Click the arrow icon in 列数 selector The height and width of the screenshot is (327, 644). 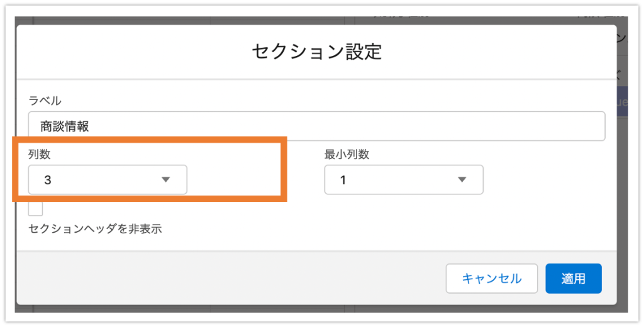point(165,179)
